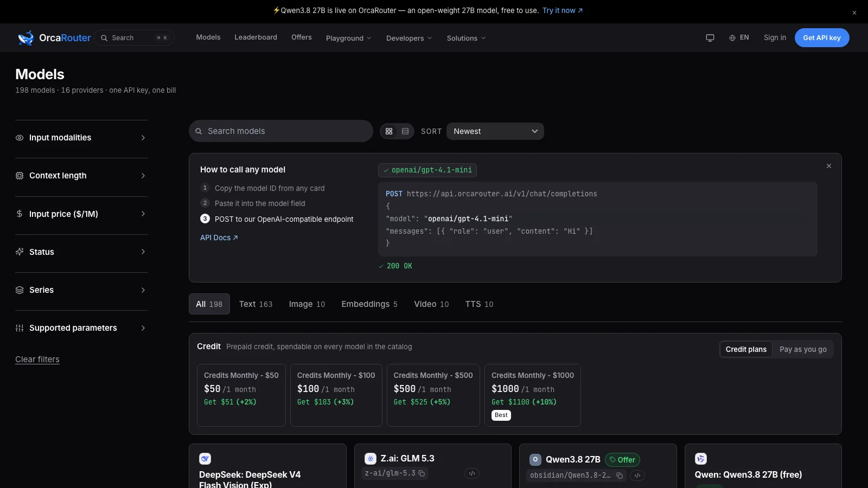Screen dimensions: 868x488
Task: Open code snippet for Qwen3.8 27B Offer
Action: 637,476
